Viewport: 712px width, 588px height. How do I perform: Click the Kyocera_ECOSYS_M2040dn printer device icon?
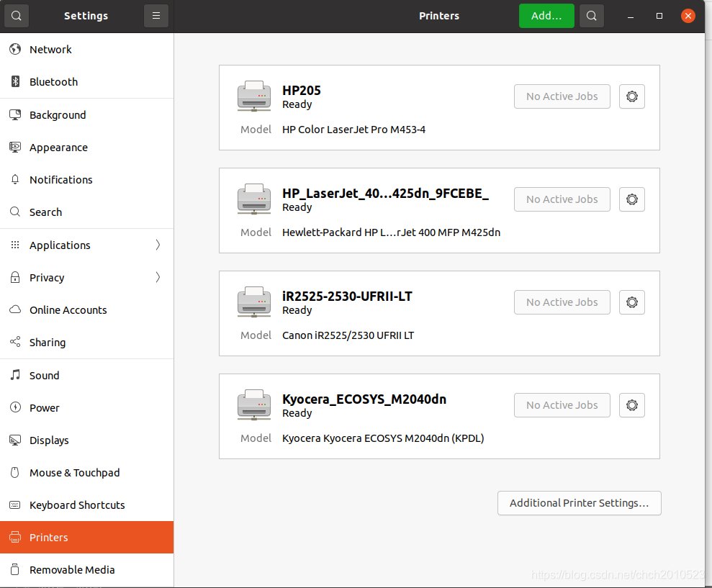(x=254, y=405)
